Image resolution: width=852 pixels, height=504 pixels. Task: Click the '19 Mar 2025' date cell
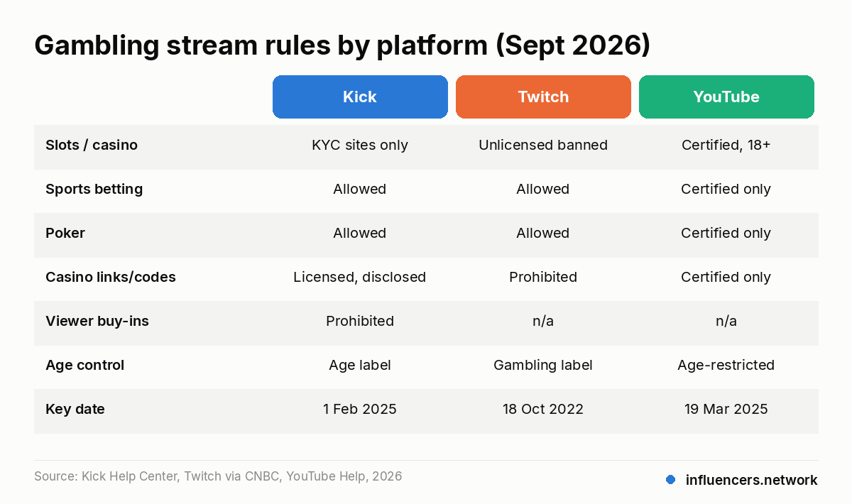pos(726,409)
